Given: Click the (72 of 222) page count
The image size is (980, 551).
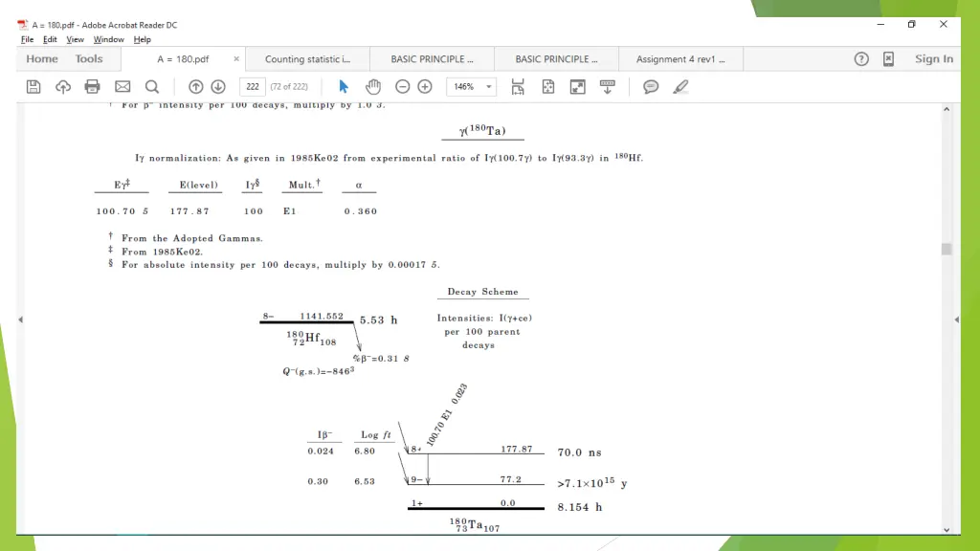Looking at the screenshot, I should (289, 87).
